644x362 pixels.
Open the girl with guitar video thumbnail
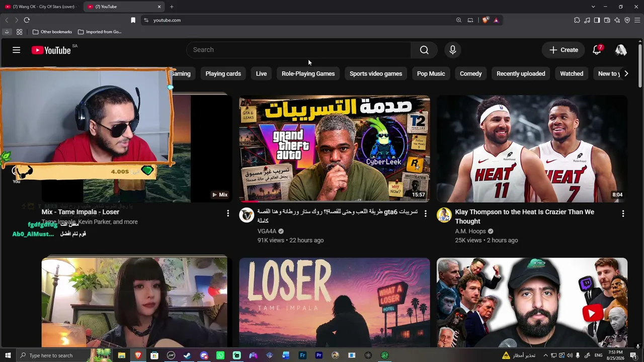click(x=134, y=303)
